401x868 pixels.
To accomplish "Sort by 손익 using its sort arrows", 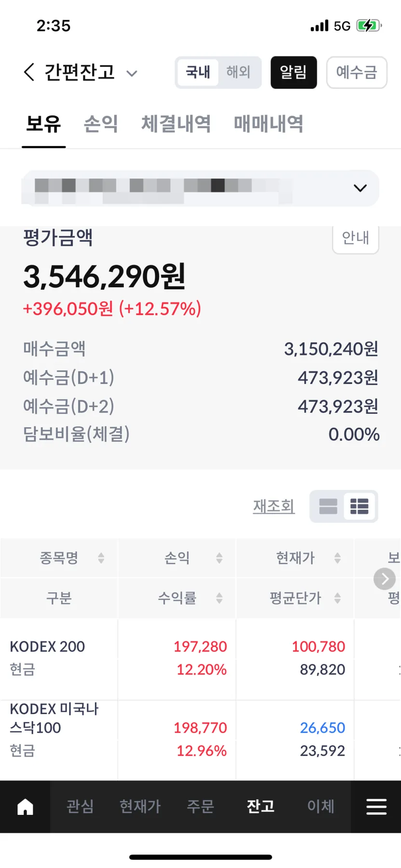I will point(219,558).
